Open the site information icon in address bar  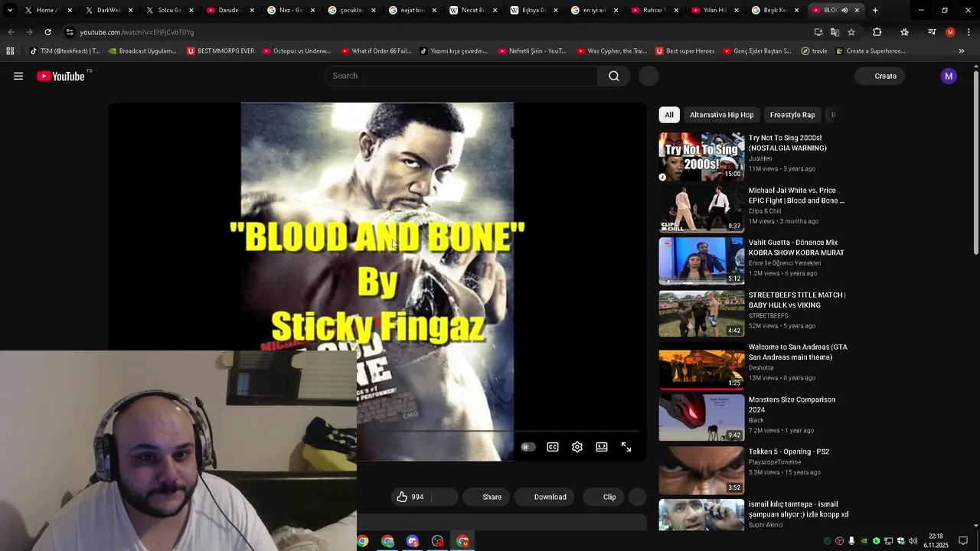[70, 32]
